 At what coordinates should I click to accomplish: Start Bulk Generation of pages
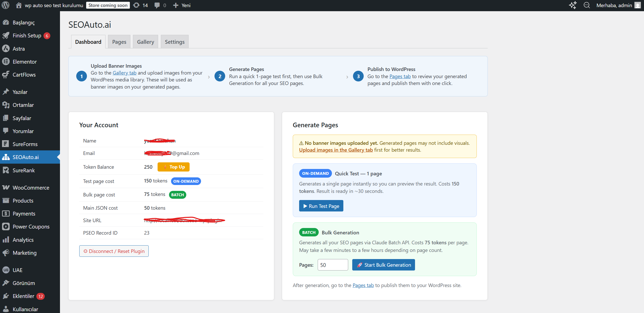pos(383,265)
